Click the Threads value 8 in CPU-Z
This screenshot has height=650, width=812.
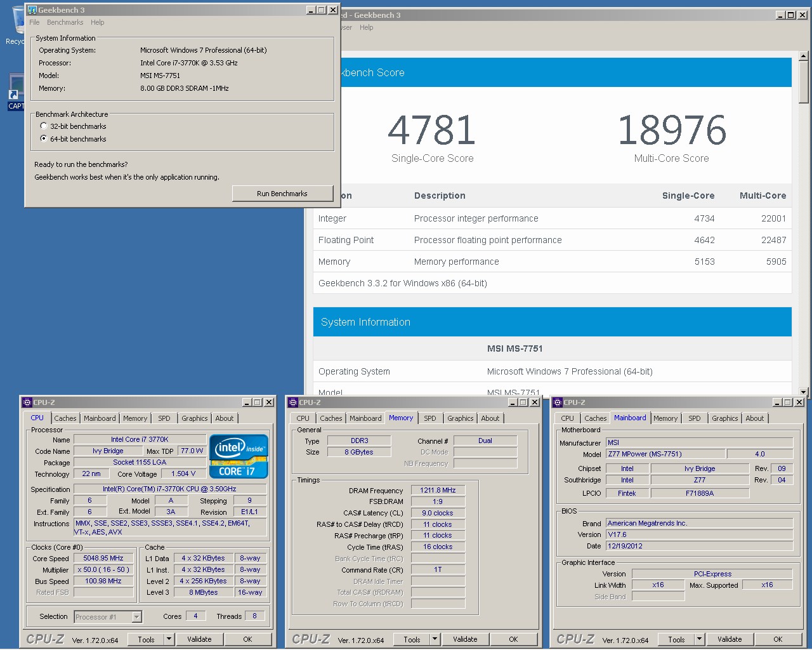(255, 616)
